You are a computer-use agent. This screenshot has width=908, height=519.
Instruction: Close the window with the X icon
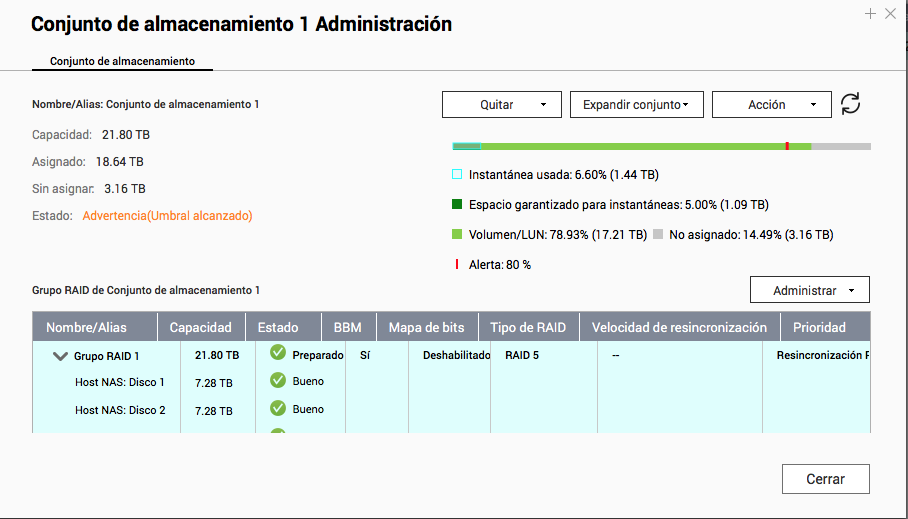tap(891, 14)
